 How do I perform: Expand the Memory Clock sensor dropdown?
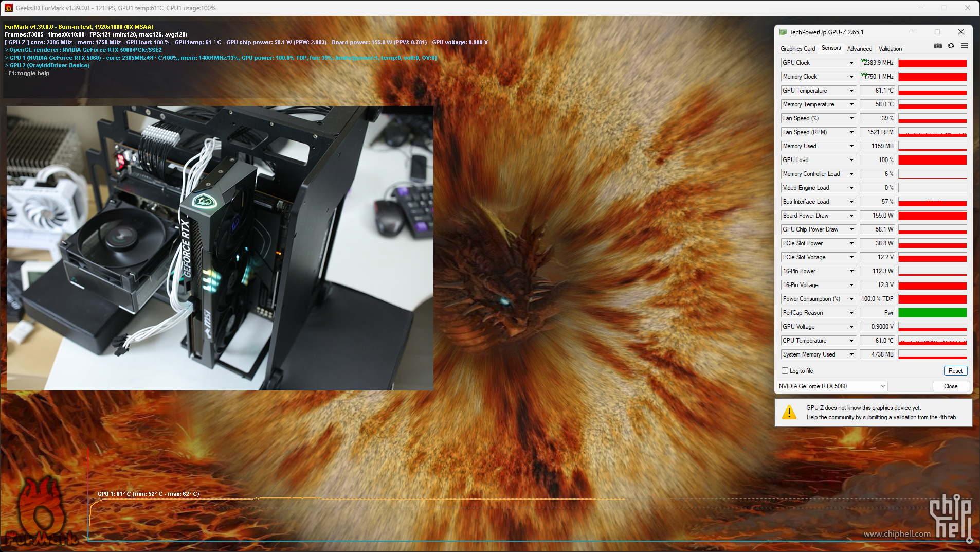point(851,77)
